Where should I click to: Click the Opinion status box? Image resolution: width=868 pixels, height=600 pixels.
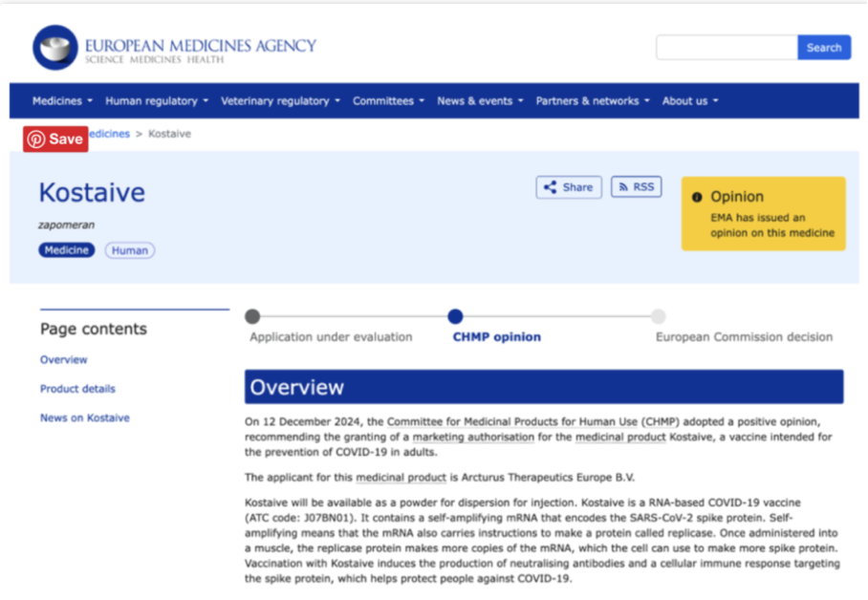[764, 214]
